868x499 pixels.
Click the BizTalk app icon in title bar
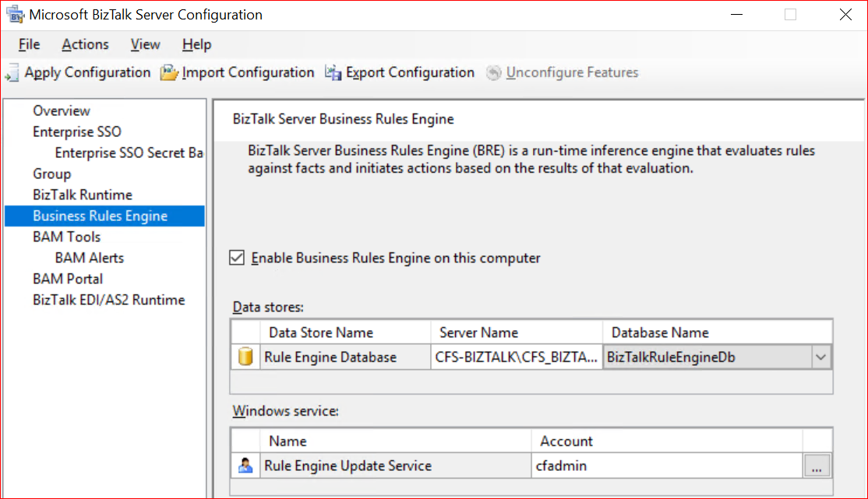tap(14, 15)
